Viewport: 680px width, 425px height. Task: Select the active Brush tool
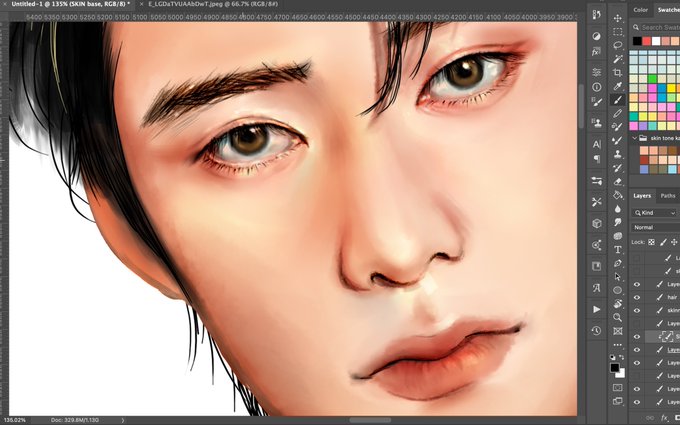[618, 100]
